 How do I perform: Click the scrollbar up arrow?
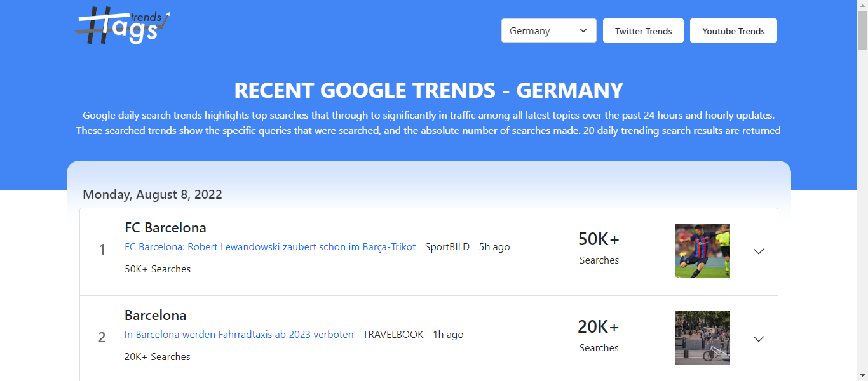[x=863, y=6]
